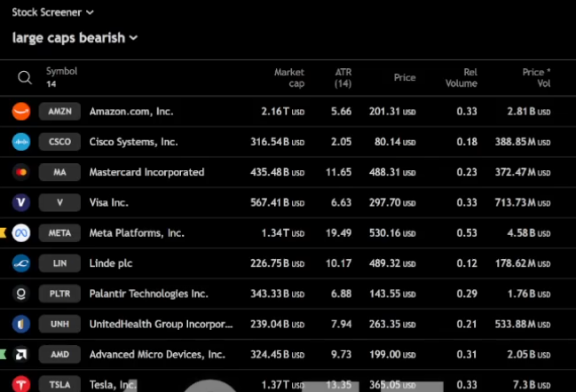Click Meta ATR value 19.49
This screenshot has width=576, height=392.
(338, 233)
